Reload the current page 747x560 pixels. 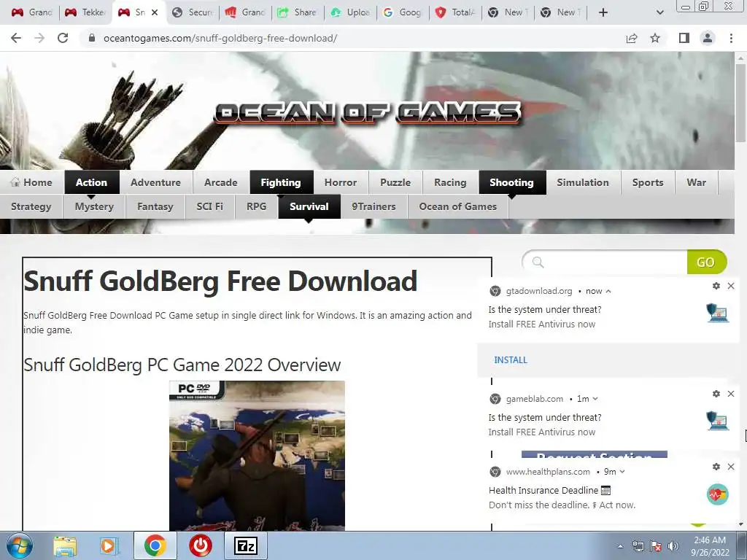click(x=63, y=38)
